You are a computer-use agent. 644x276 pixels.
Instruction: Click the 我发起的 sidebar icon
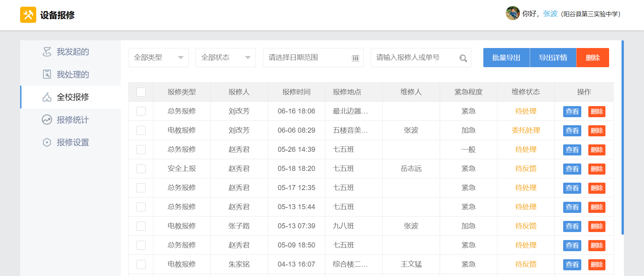tap(47, 52)
